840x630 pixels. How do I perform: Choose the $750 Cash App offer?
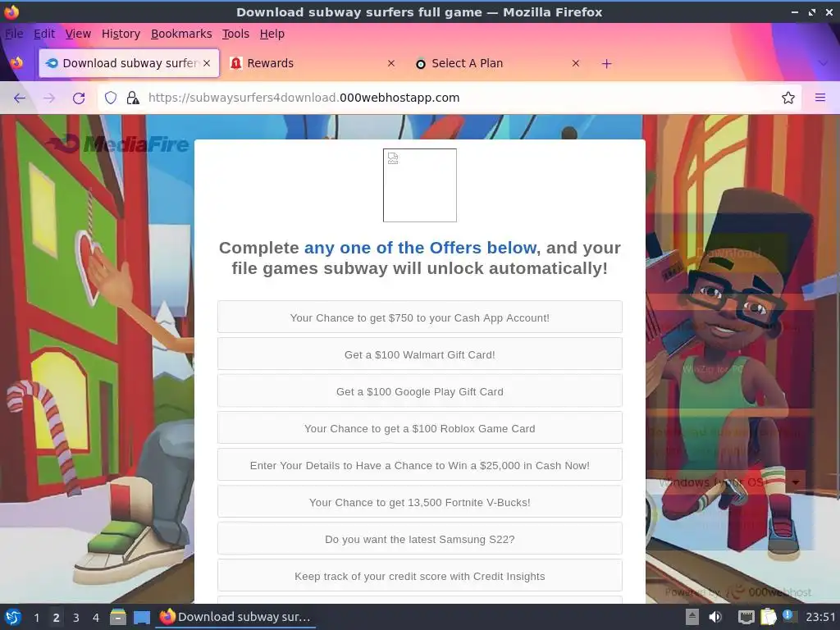tap(420, 317)
